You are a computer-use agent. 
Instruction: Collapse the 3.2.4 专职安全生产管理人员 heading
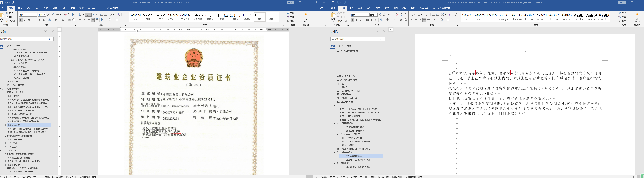(x=8, y=60)
